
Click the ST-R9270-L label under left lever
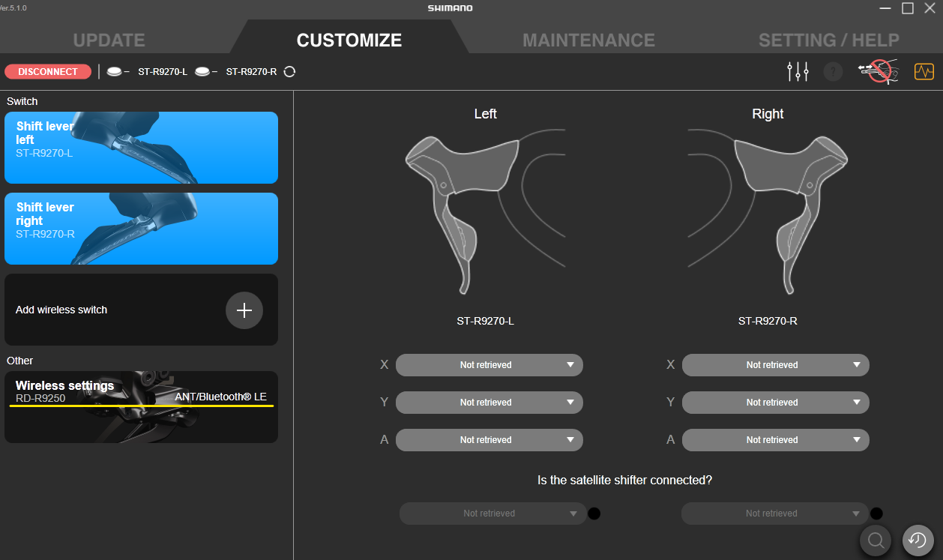pos(485,321)
